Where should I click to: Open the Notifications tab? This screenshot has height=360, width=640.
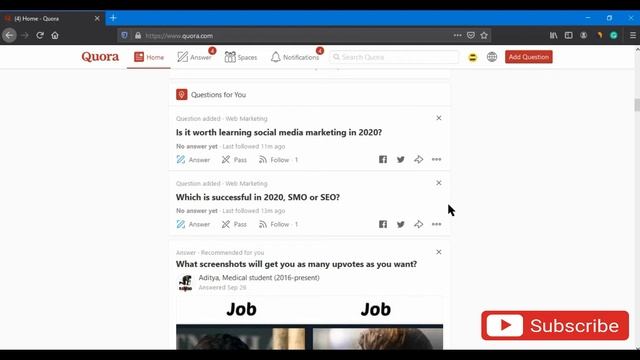295,57
